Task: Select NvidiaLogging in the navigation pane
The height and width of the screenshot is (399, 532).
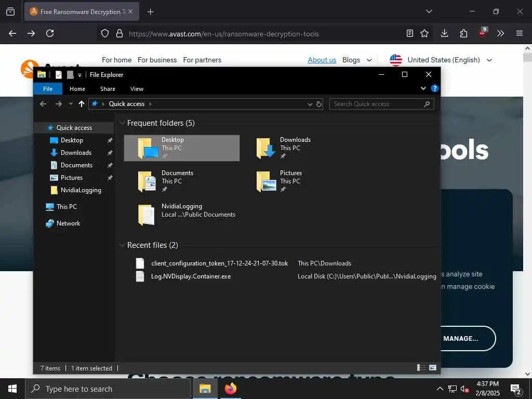Action: point(81,190)
